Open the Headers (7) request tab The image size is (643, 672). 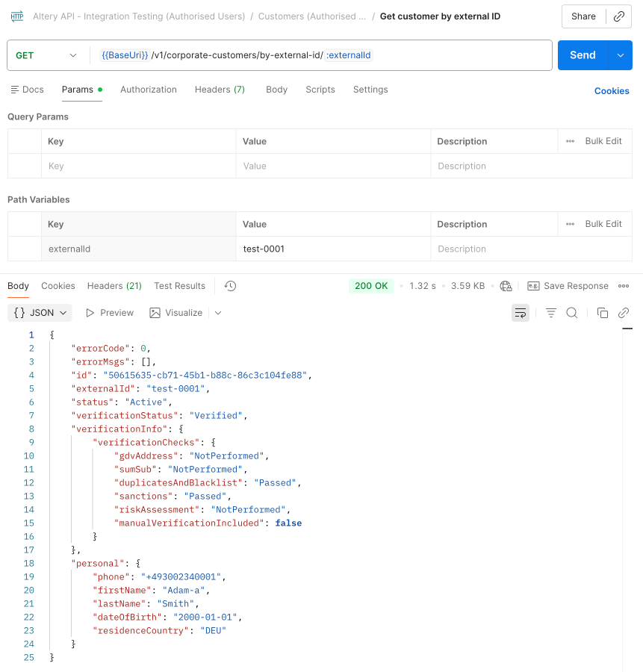point(220,90)
